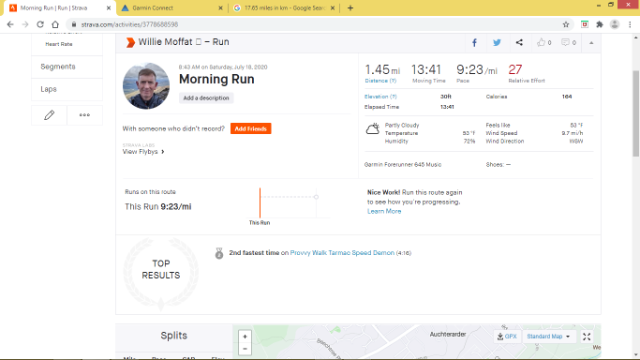Select the Morning Run Strava tab
This screenshot has width=640, height=360.
coord(59,8)
